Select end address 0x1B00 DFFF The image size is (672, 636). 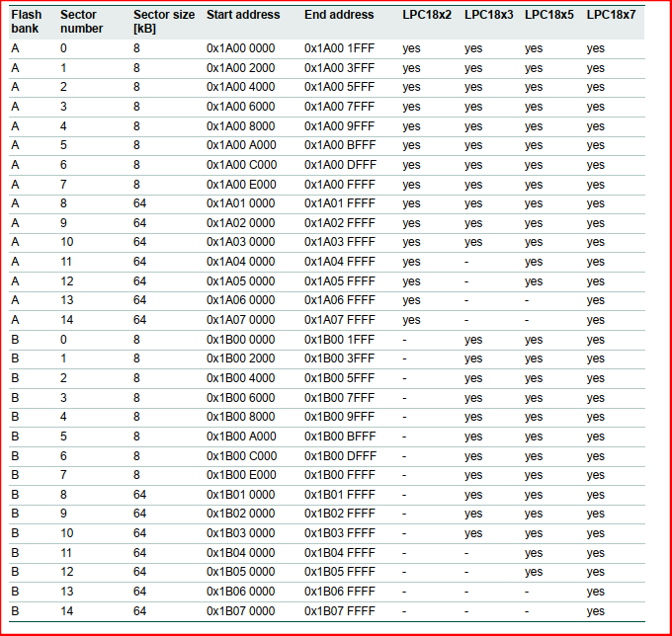point(340,456)
